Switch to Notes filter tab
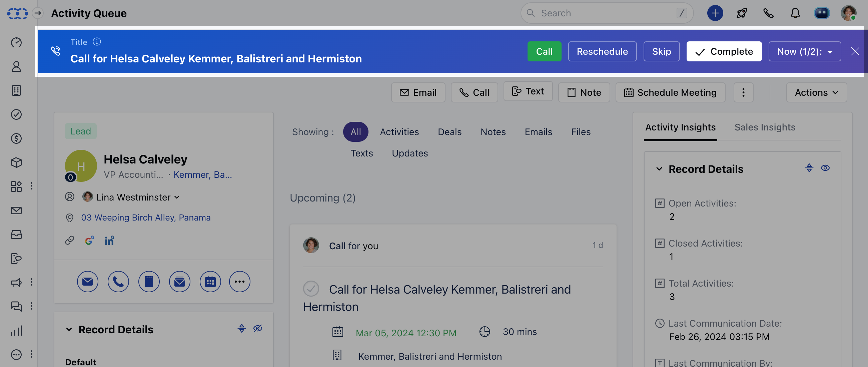 [493, 132]
